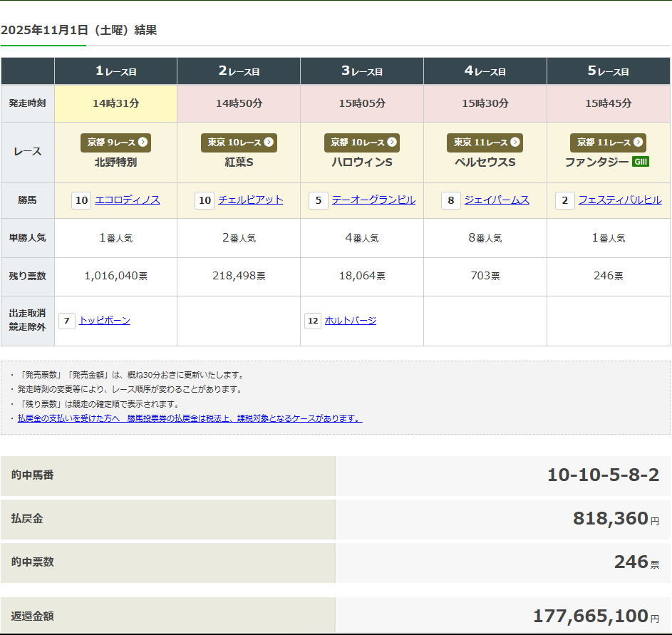Open the payout tax notice link
The width and height of the screenshot is (672, 635).
coord(190,418)
